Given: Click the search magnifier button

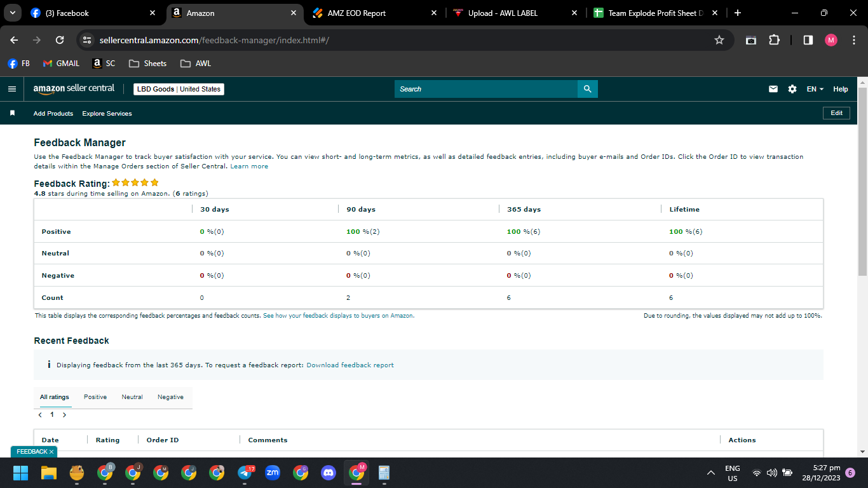Looking at the screenshot, I should (587, 89).
